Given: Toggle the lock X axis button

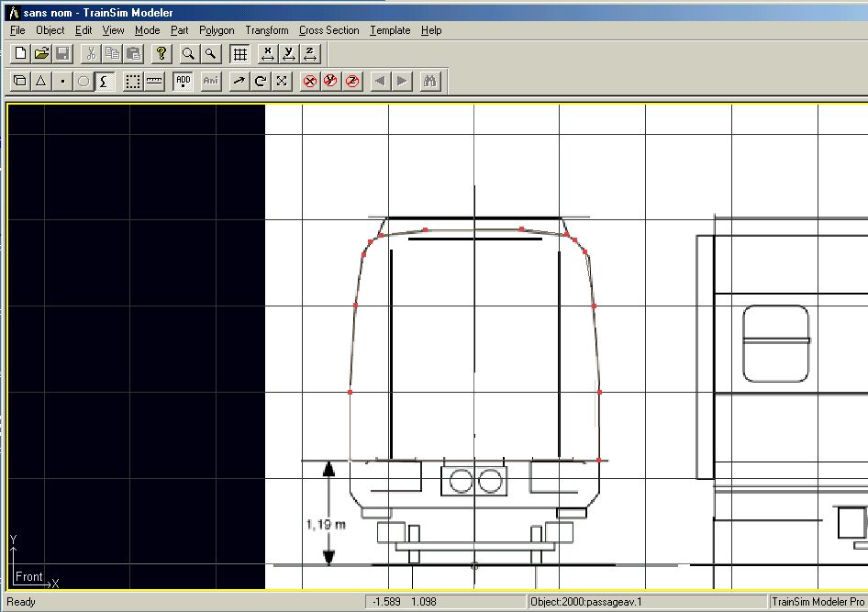Looking at the screenshot, I should pyautogui.click(x=310, y=82).
